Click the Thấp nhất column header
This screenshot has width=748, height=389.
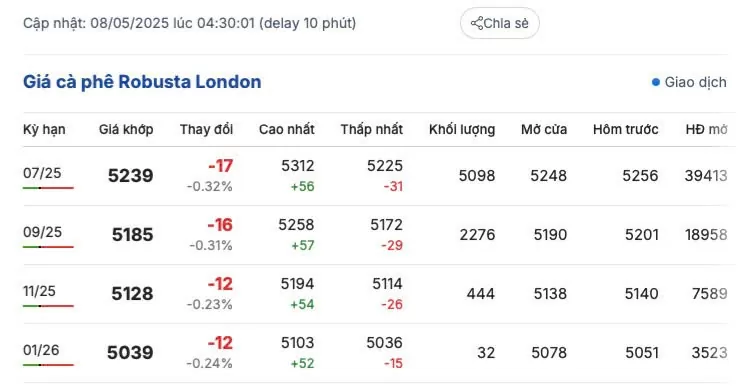[372, 129]
